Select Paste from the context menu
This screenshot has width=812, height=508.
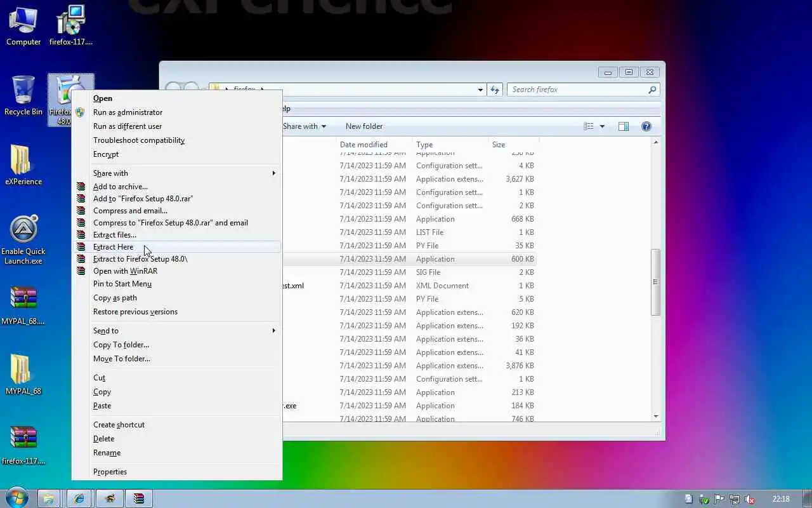point(177,406)
